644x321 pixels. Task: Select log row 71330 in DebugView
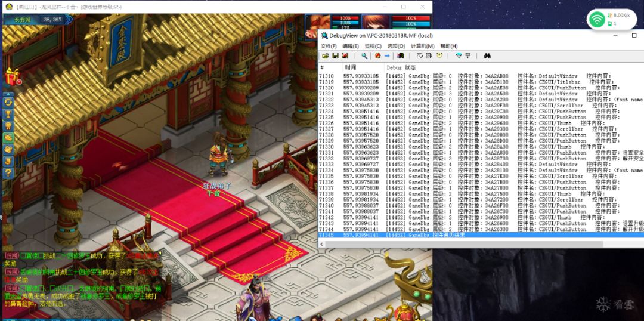(x=481, y=146)
